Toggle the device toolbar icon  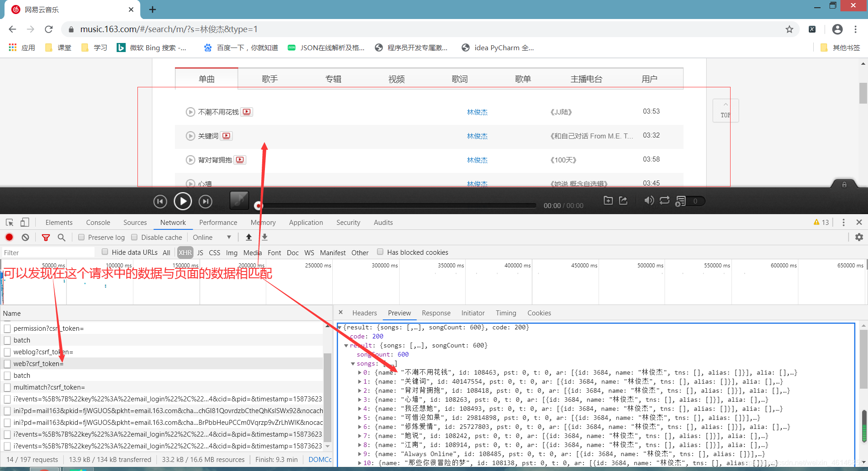[25, 222]
